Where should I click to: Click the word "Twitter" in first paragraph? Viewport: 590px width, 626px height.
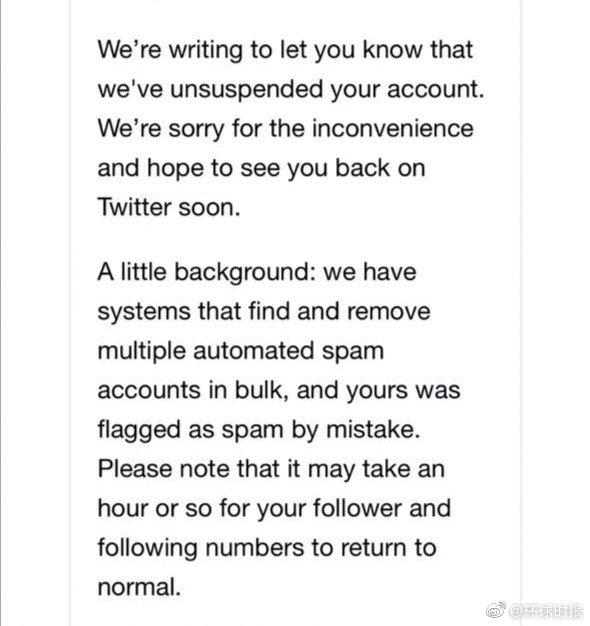[x=134, y=207]
